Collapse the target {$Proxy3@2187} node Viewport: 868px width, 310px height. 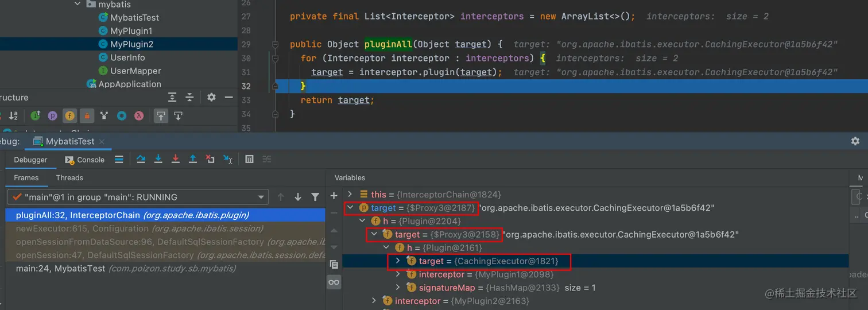click(351, 208)
